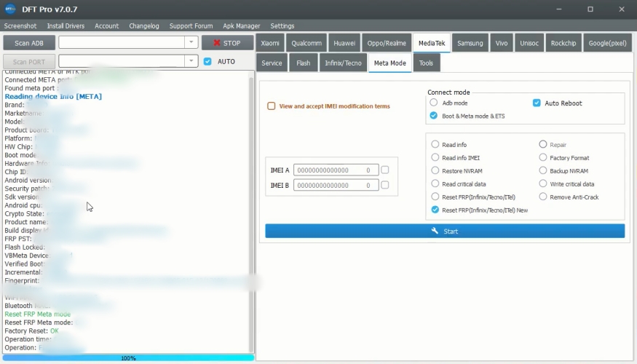Screen dimensions: 637x364
Task: Switch to the Vivo tab
Action: point(502,43)
